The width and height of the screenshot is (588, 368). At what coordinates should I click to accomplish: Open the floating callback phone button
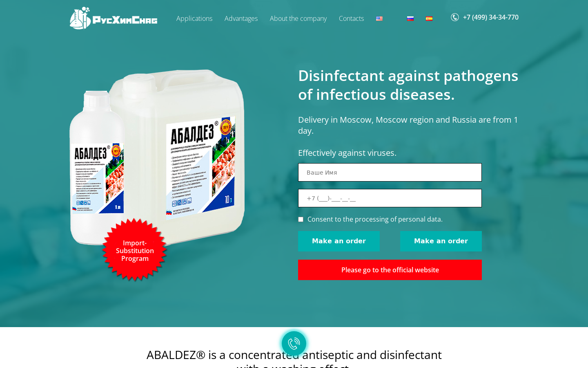[x=294, y=343]
